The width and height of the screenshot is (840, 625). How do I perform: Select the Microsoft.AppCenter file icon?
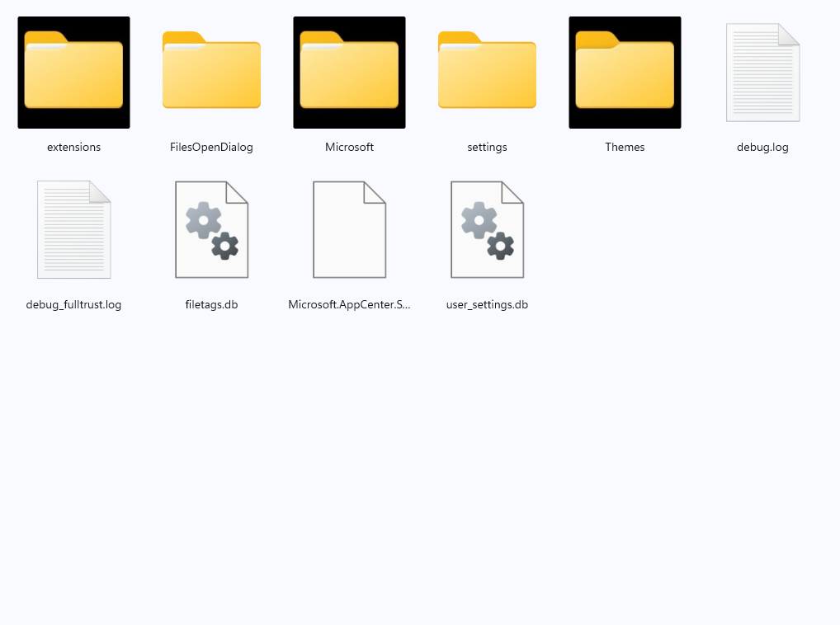tap(349, 229)
